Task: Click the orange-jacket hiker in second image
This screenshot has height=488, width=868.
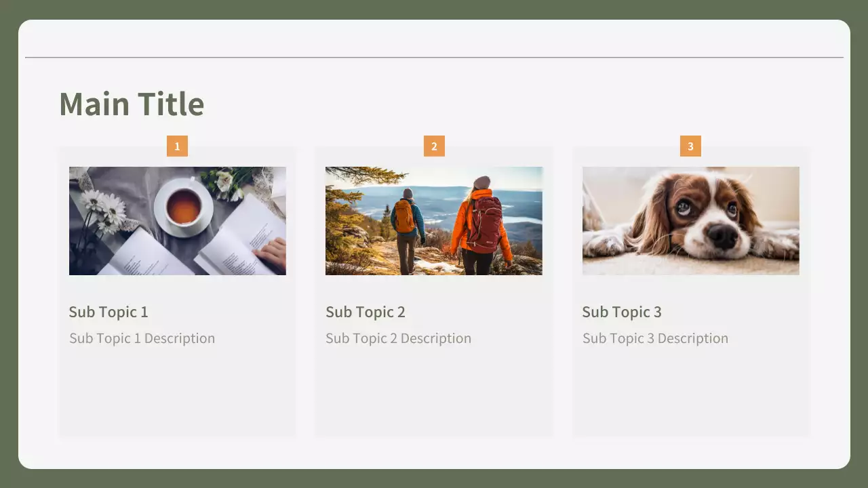Action: tap(480, 224)
